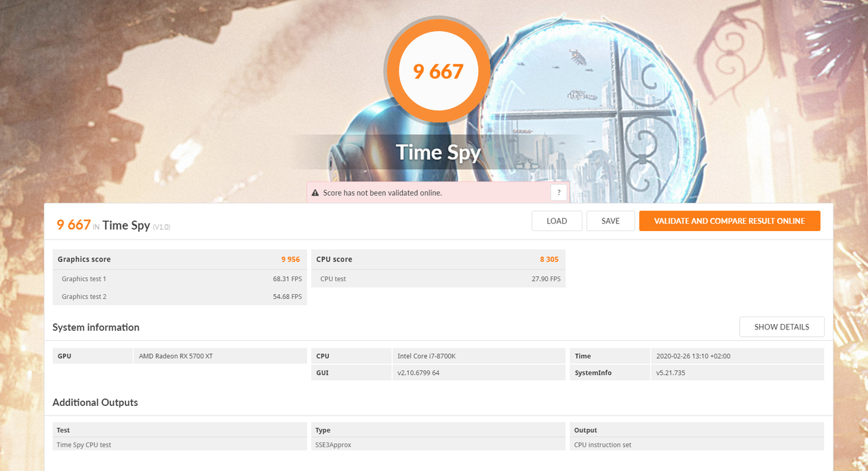Click the question mark help button
This screenshot has height=471, width=868.
pyautogui.click(x=558, y=192)
